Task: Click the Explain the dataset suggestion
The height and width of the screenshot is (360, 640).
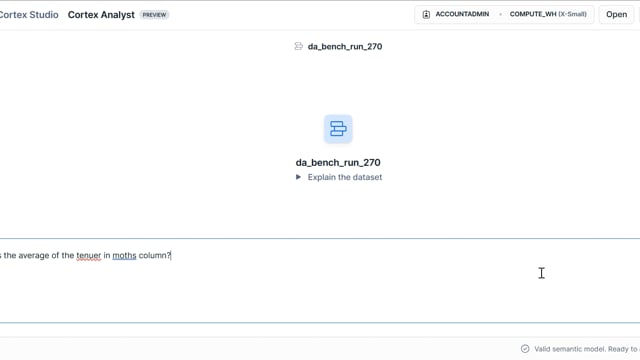Action: coord(345,177)
